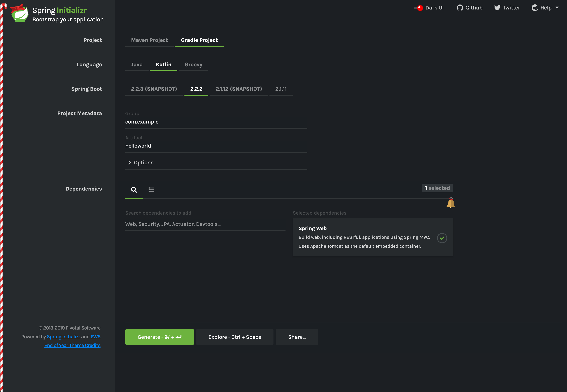The height and width of the screenshot is (392, 567).
Task: Focus the search dependencies field
Action: pyautogui.click(x=205, y=224)
